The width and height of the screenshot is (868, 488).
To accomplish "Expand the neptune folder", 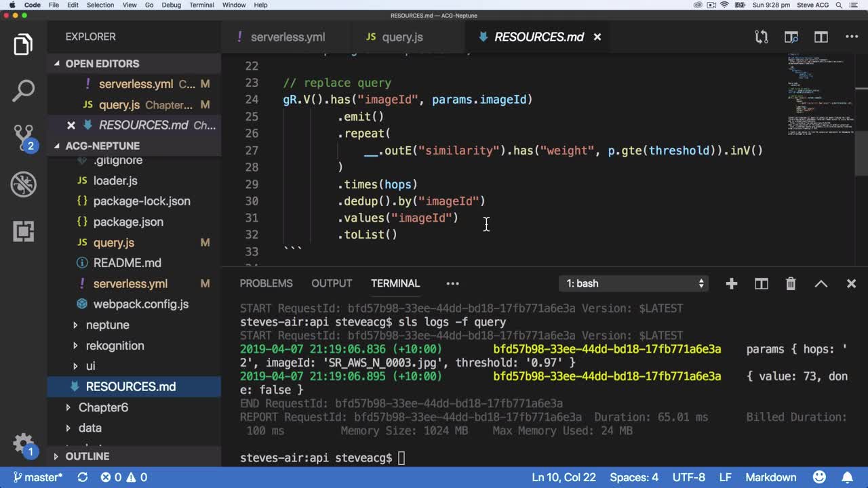I will click(107, 325).
